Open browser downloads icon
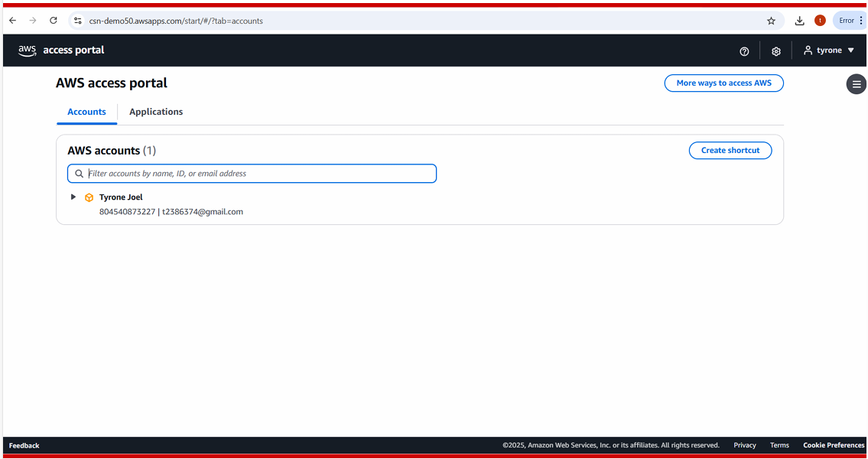Screen dimensions: 868x459 [799, 21]
